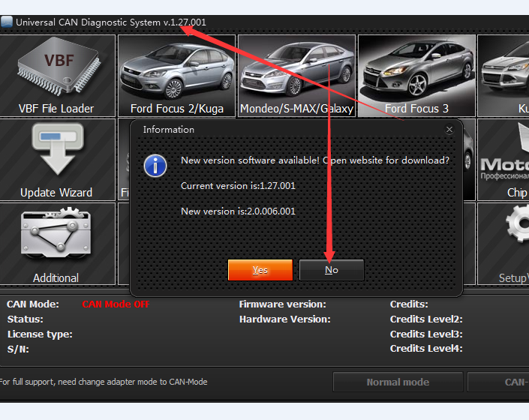Open the Chip tuning tile

(503, 160)
